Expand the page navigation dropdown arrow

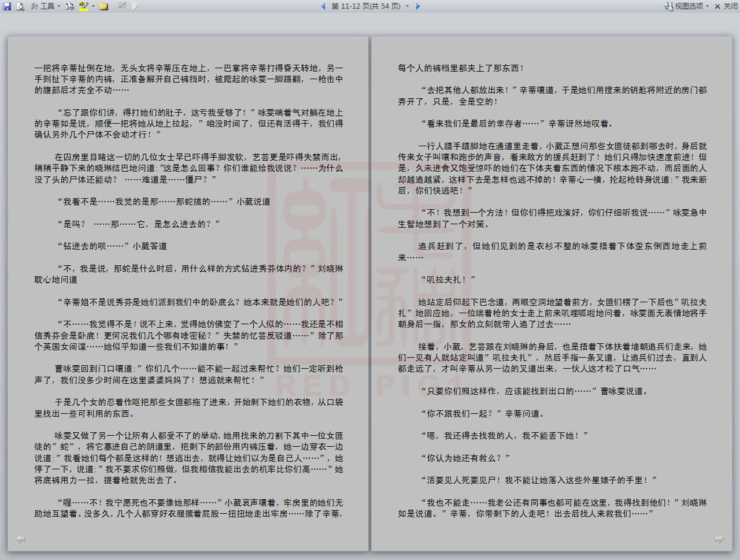407,6
